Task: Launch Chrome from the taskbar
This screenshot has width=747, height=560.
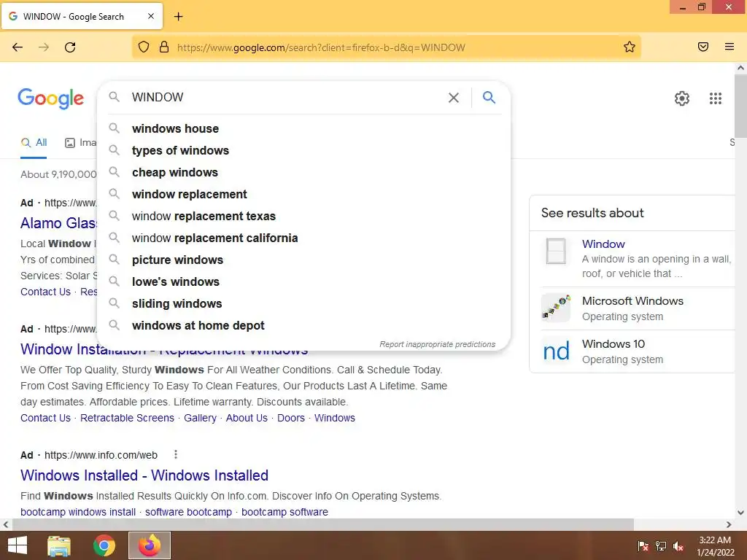Action: 104,545
